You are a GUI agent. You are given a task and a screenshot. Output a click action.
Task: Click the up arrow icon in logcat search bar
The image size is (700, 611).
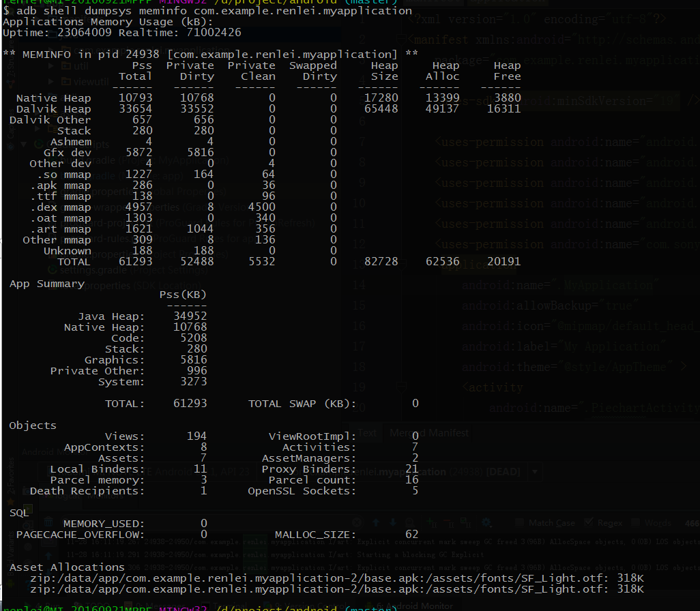[x=375, y=522]
